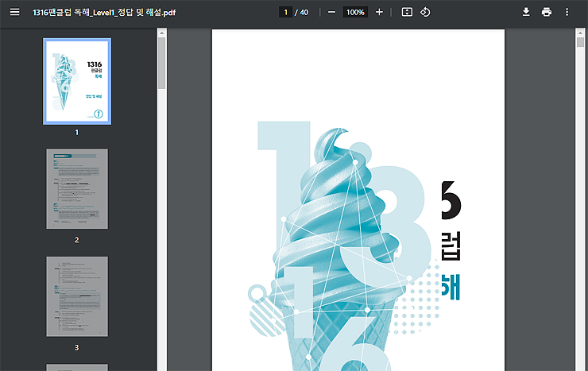Download the PDF file
The image size is (588, 371).
(526, 13)
